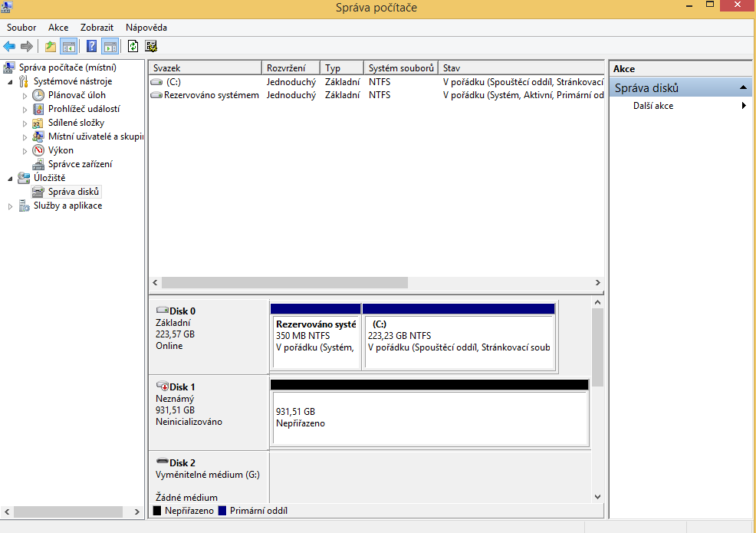Collapse the Systémové nástroje tree node

pos(10,82)
